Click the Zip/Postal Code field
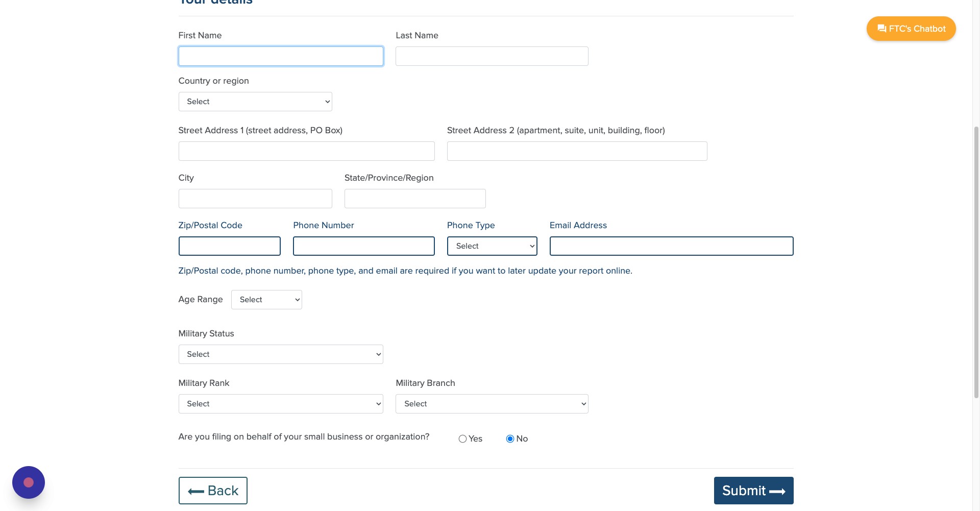The width and height of the screenshot is (980, 511). tap(229, 246)
